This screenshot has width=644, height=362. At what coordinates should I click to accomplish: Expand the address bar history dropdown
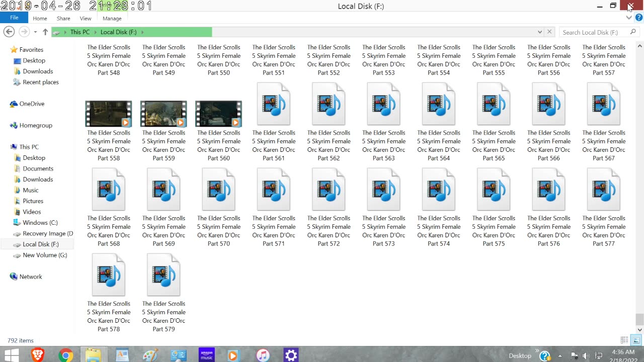(540, 32)
